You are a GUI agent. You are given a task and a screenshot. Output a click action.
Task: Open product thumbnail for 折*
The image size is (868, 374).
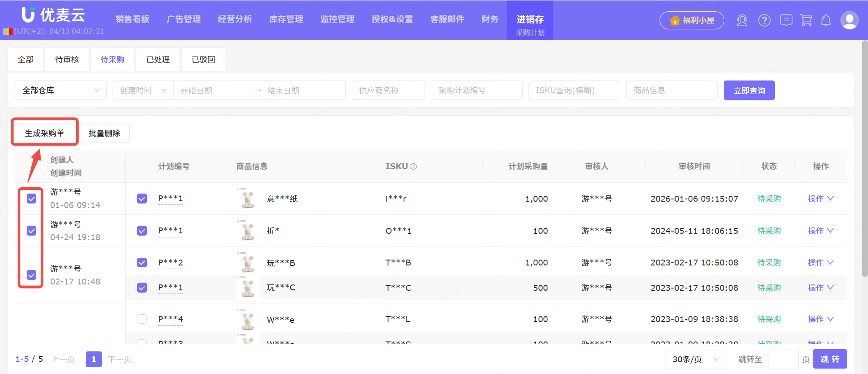[x=248, y=231]
